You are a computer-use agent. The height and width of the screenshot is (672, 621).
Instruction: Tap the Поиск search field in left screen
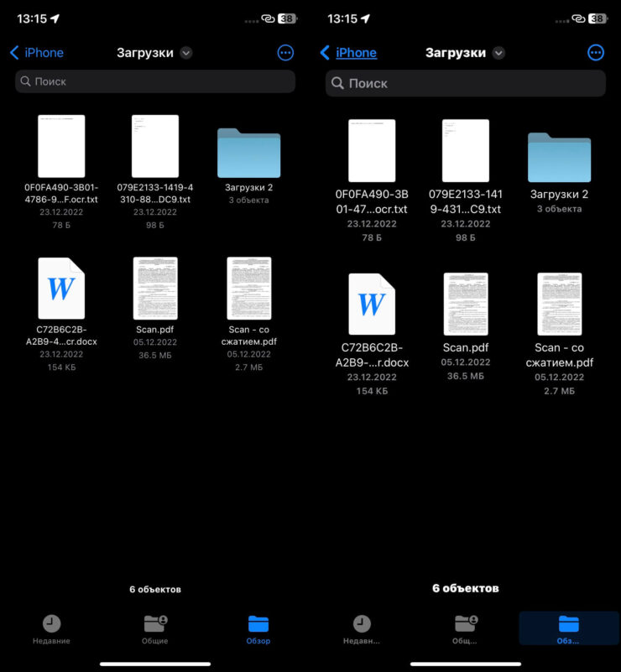tap(155, 81)
